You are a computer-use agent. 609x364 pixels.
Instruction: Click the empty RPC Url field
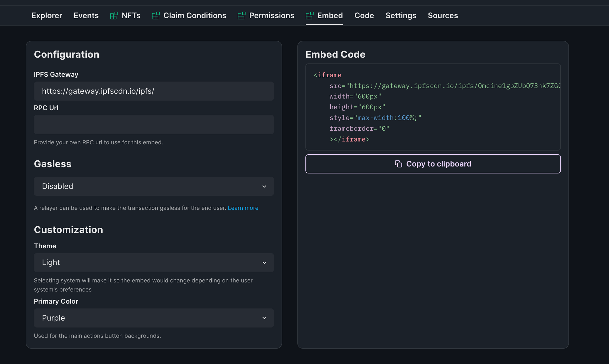pos(154,124)
